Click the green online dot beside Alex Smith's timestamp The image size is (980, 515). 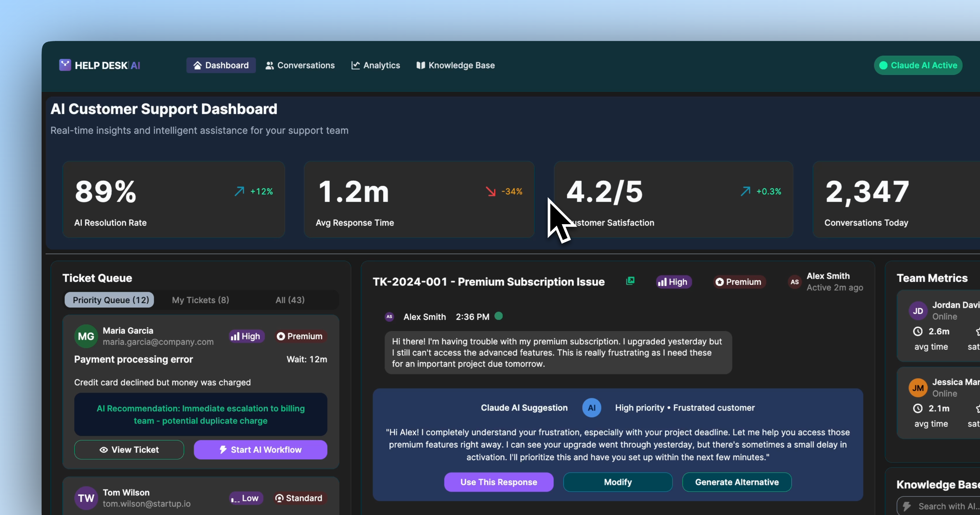499,316
